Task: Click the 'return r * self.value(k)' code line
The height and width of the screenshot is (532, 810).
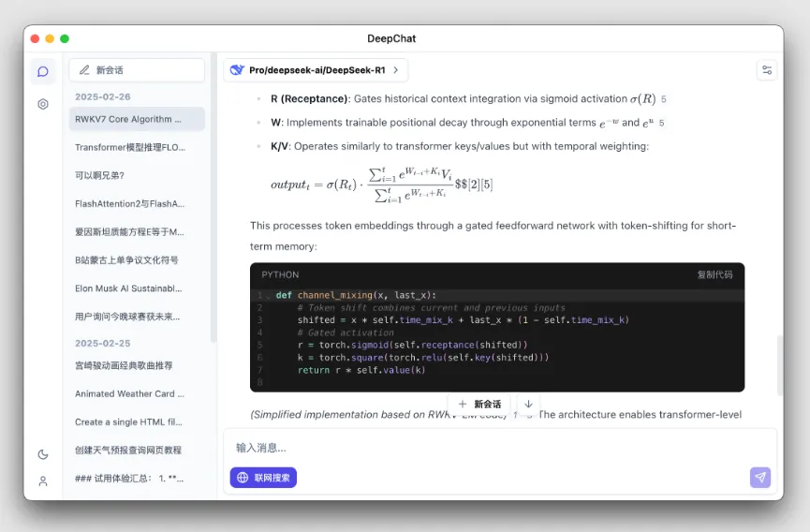Action: point(361,370)
